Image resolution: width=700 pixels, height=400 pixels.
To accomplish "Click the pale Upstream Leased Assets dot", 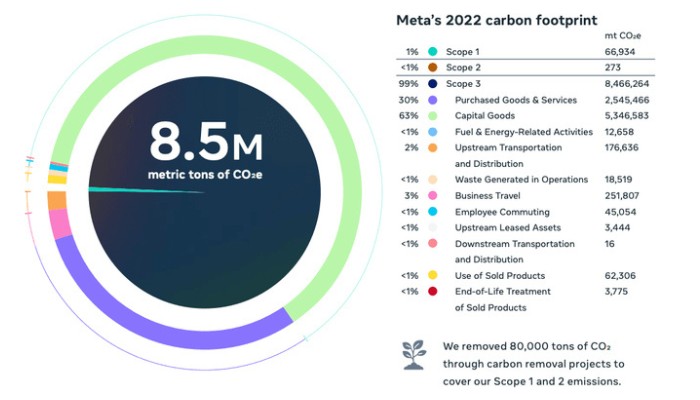I will 433,228.
